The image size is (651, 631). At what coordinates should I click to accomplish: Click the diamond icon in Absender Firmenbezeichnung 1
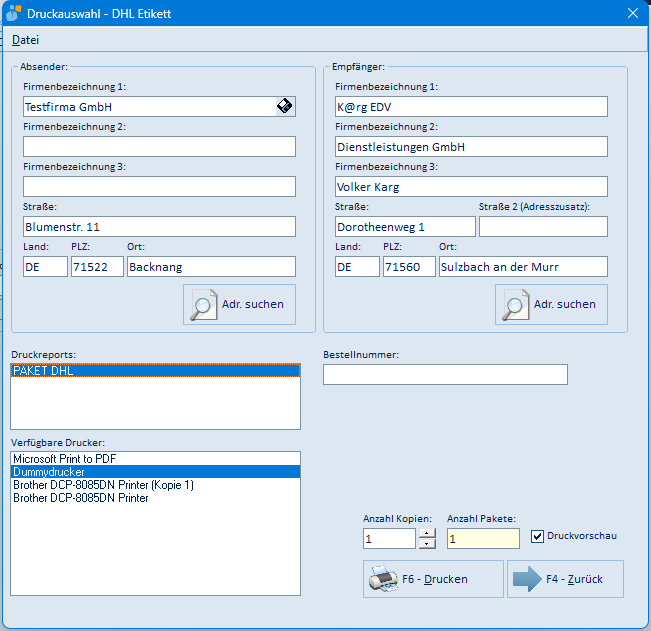click(x=284, y=106)
